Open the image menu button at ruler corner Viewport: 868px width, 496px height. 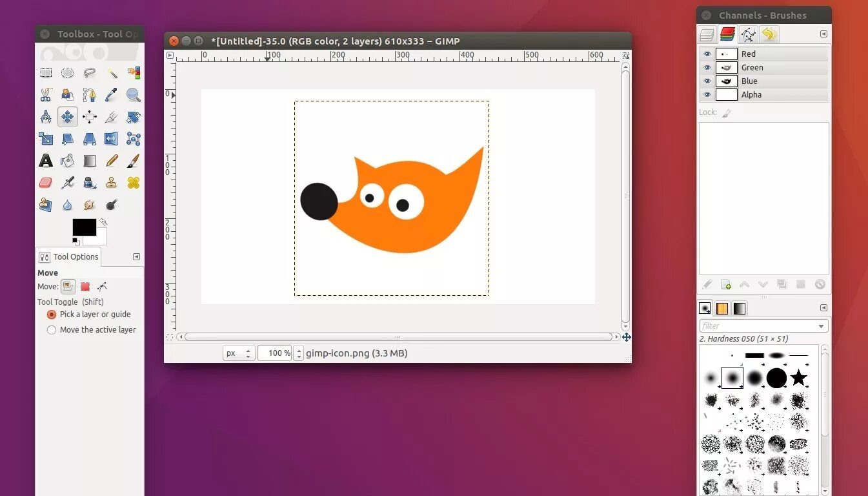[170, 56]
